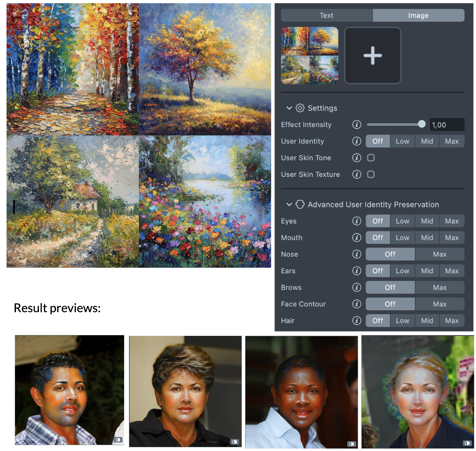Set Brows preservation to Max
The width and height of the screenshot is (476, 451).
coord(439,287)
